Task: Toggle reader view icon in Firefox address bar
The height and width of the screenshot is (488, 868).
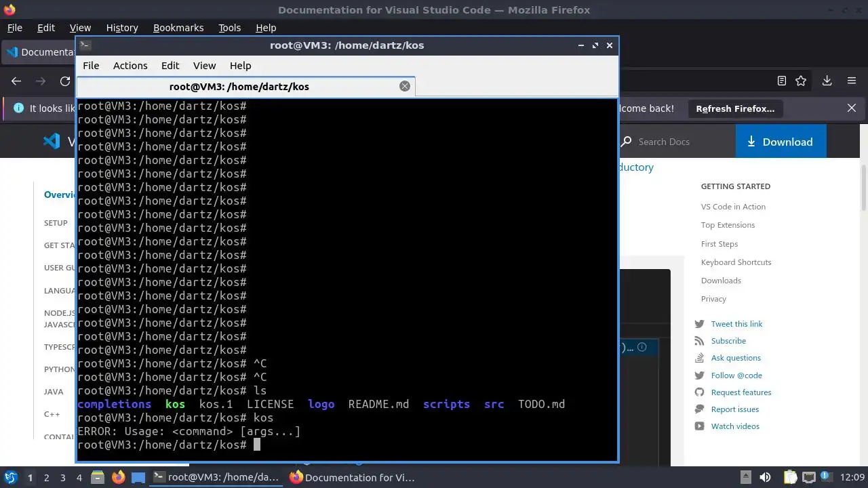Action: pyautogui.click(x=782, y=81)
